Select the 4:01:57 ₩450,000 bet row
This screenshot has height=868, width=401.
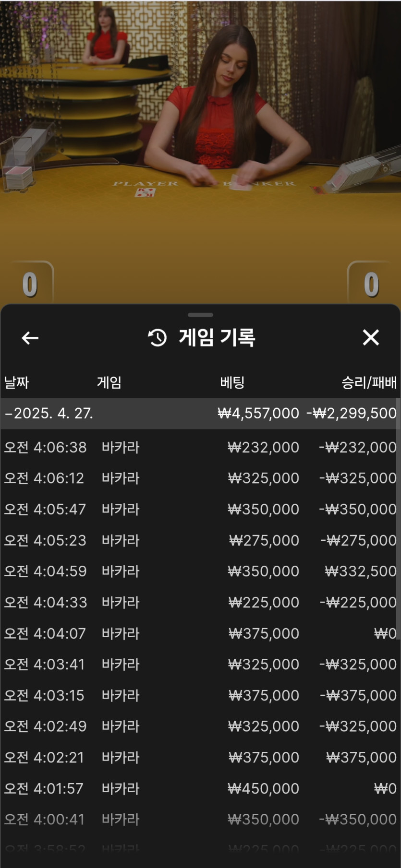200,788
